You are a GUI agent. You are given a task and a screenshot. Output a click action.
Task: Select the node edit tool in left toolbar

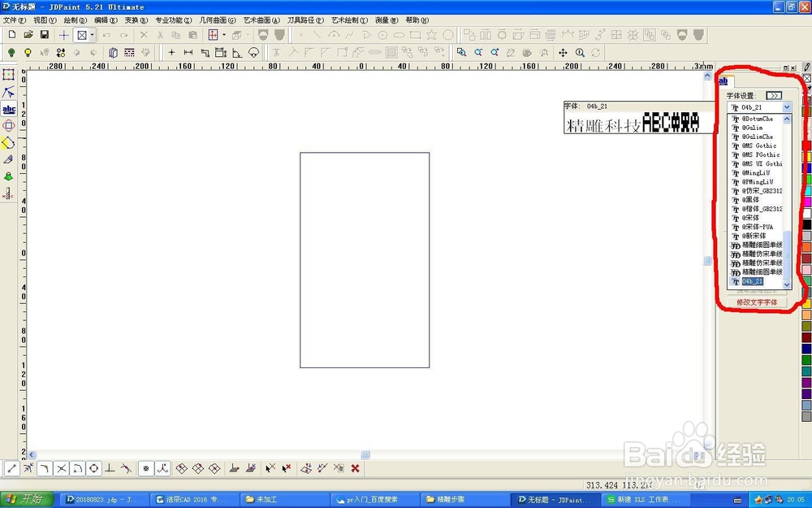[x=8, y=93]
